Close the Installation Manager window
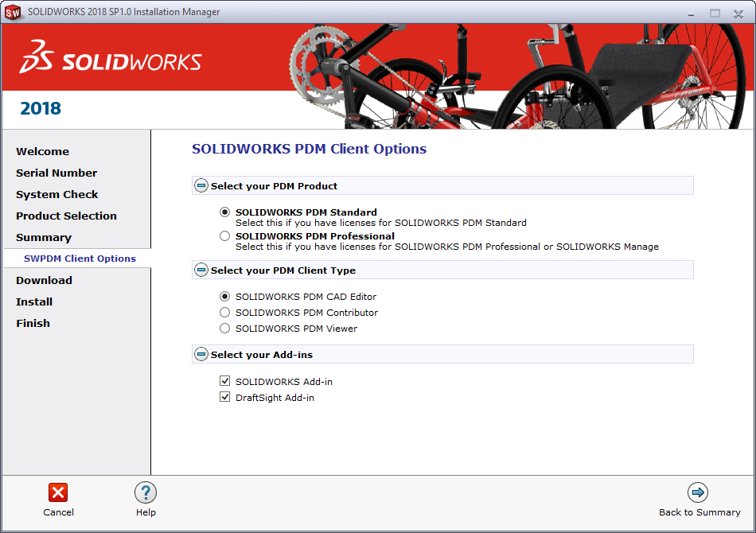The height and width of the screenshot is (533, 756). [738, 14]
